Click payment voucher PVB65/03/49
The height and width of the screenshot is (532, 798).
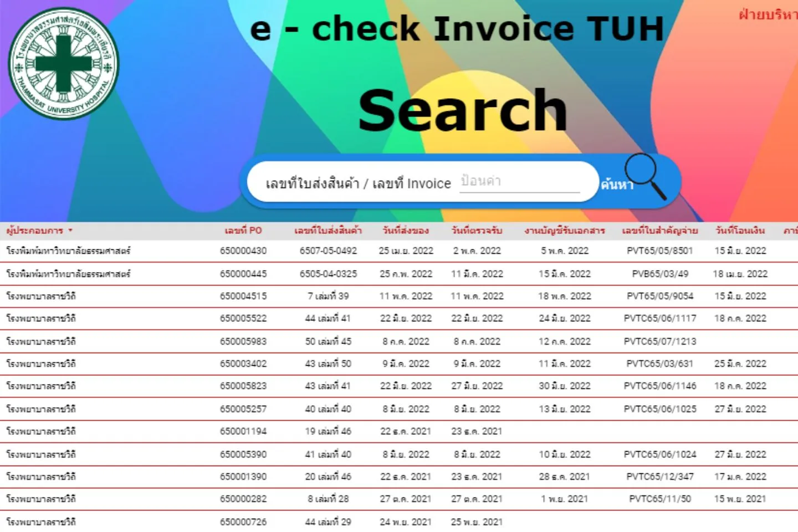tap(659, 274)
